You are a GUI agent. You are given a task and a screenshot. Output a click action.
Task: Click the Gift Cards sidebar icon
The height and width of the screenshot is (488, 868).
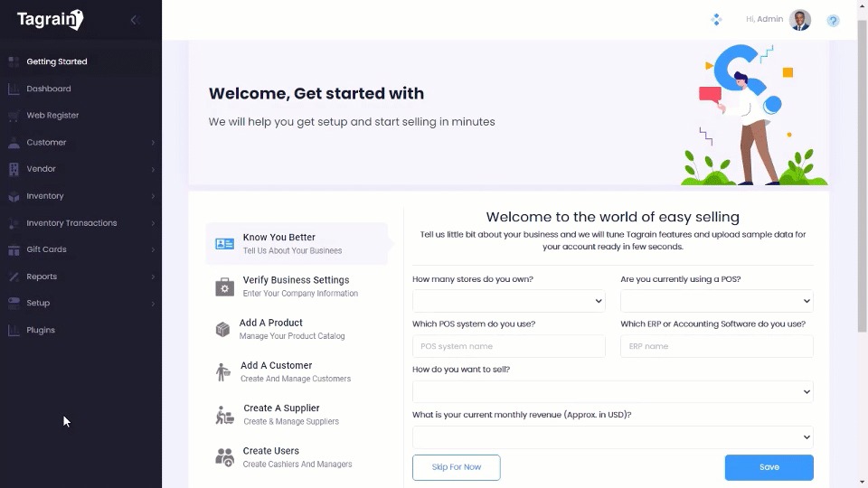pyautogui.click(x=14, y=249)
